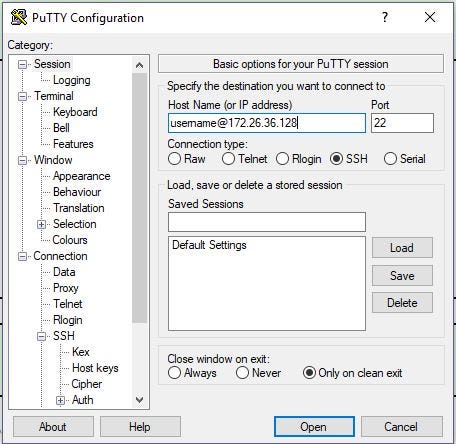
Task: Click the Saved Sessions text field
Action: pyautogui.click(x=267, y=222)
